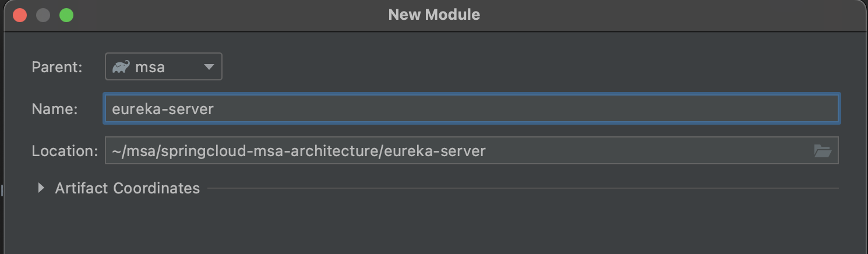Select the msa text in Parent combo box

(150, 67)
